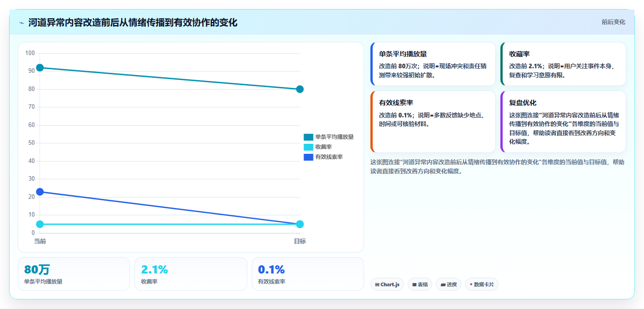Click the icon in the 进度 tag

click(x=443, y=284)
